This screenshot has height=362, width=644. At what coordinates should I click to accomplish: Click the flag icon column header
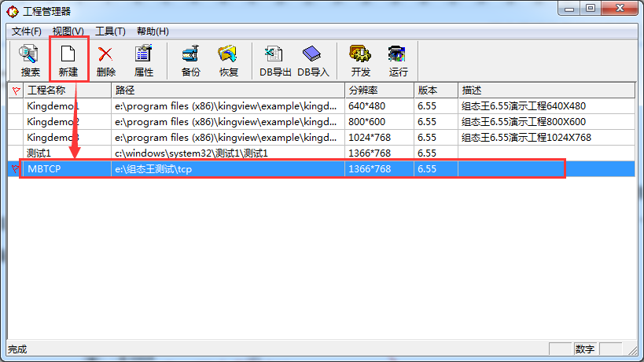click(16, 90)
